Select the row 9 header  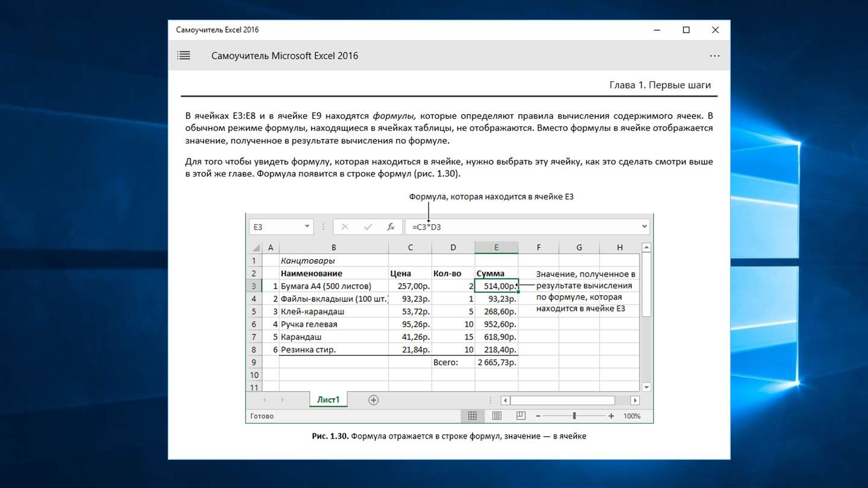coord(254,362)
